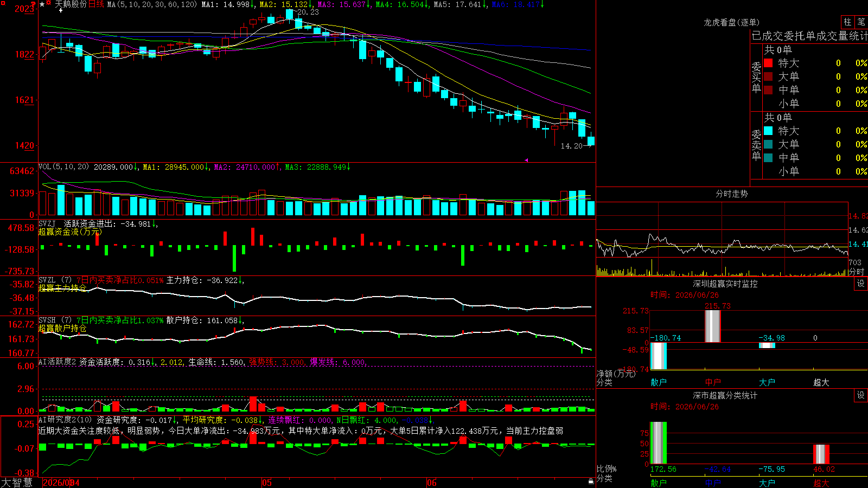Image resolution: width=868 pixels, height=488 pixels.
Task: Change the 日线 period label
Action: 96,4
